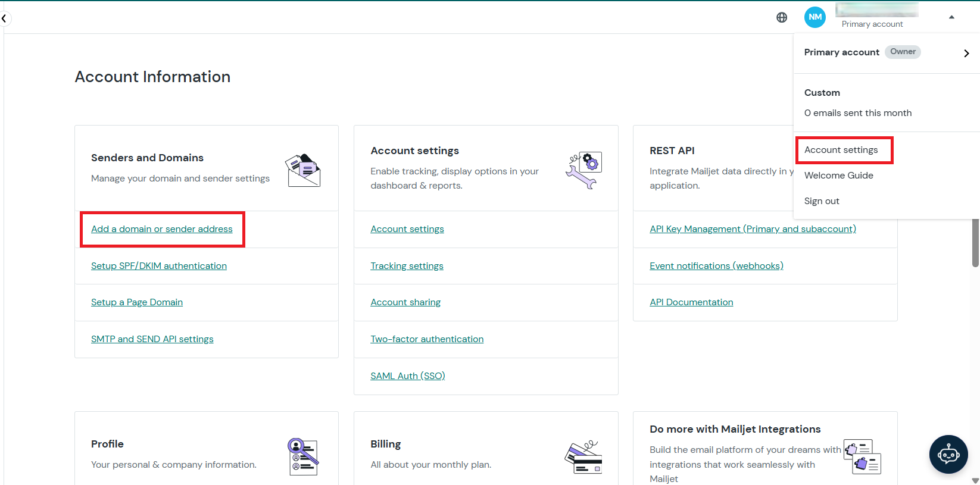980x485 pixels.
Task: Click the Billing credit card icon
Action: [x=583, y=457]
